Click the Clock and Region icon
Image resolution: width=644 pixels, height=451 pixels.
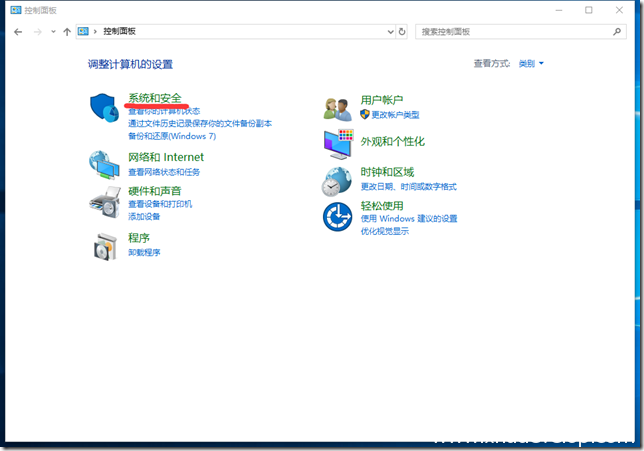coord(338,180)
